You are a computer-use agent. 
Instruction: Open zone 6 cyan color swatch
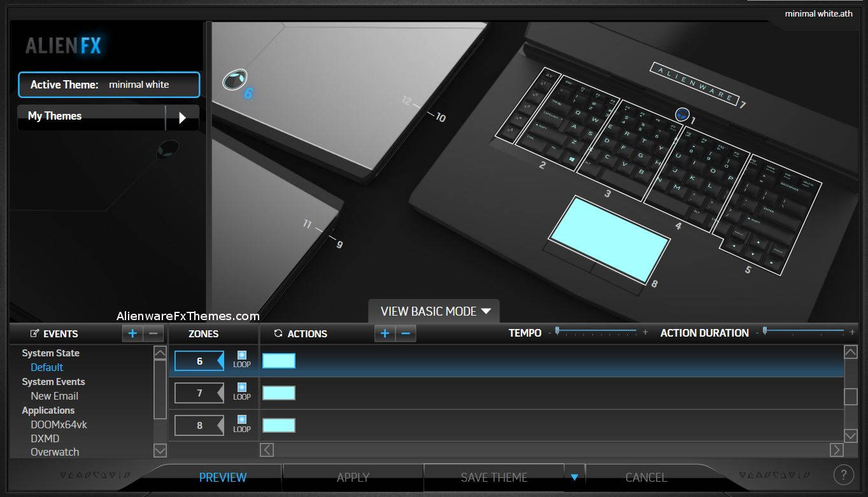[x=279, y=361]
